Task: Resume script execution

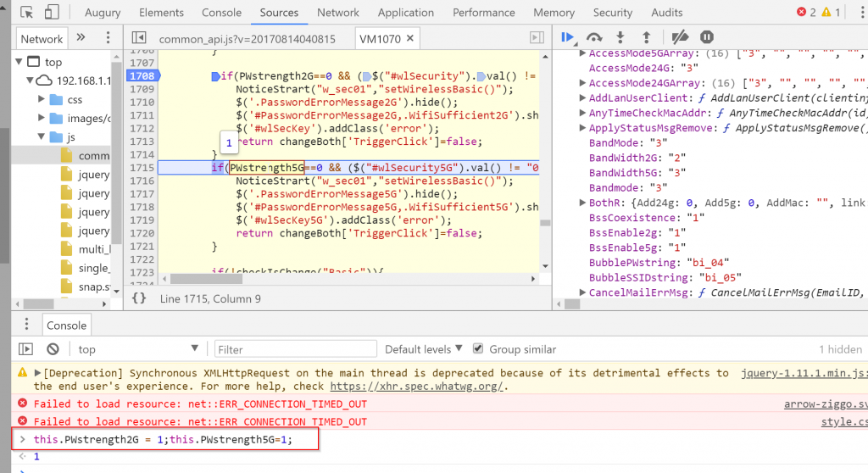Action: (568, 37)
